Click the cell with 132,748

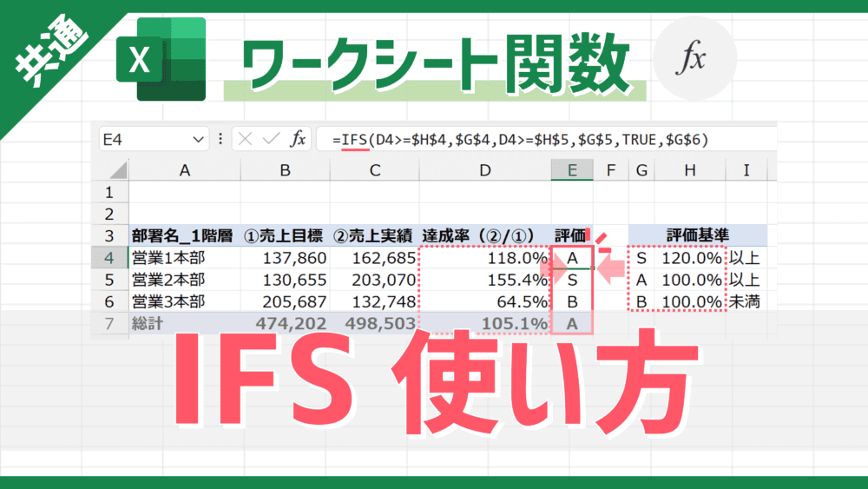(375, 301)
